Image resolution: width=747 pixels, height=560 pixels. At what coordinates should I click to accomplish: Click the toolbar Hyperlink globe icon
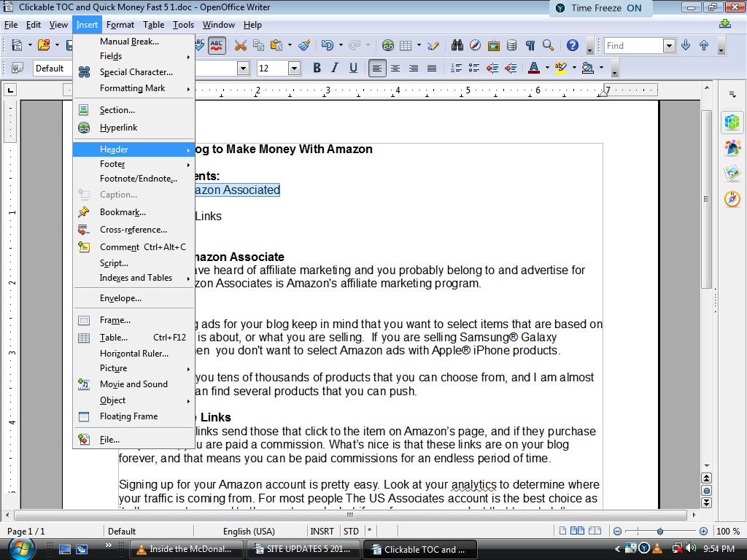coord(388,45)
